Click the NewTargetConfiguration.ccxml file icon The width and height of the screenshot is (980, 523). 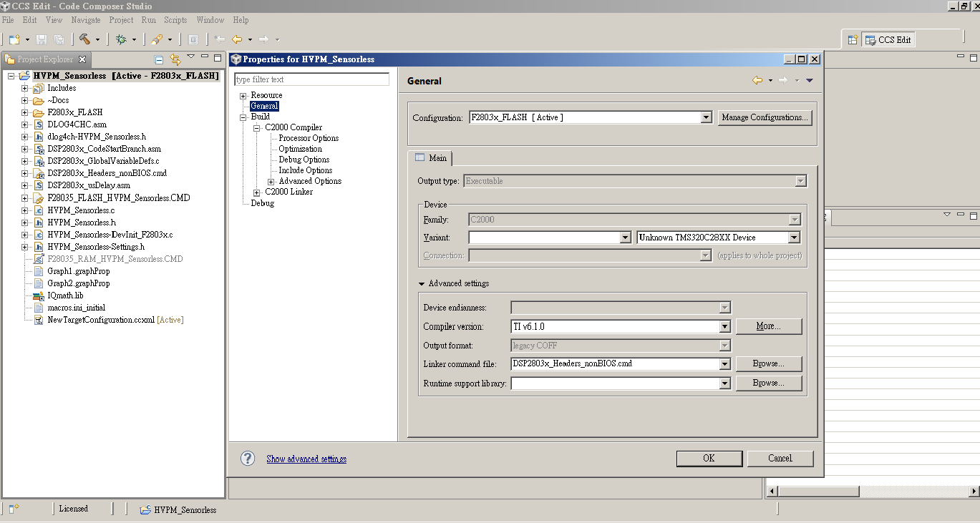pos(39,320)
